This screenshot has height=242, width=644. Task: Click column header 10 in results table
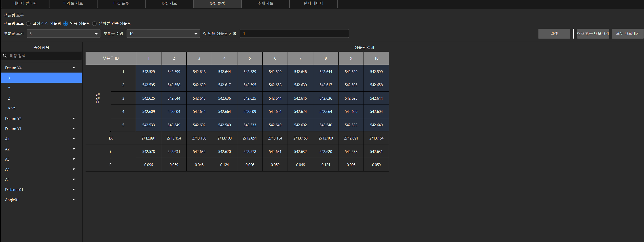point(376,58)
